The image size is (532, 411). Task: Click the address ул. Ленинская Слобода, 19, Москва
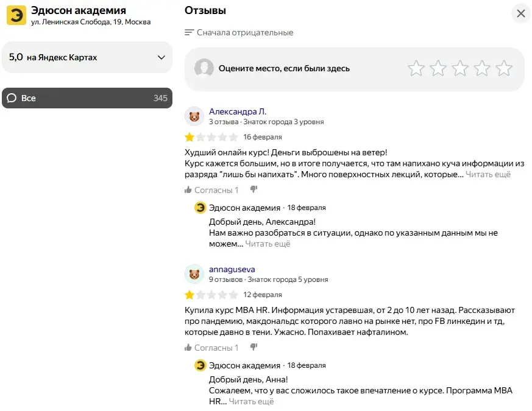click(91, 22)
